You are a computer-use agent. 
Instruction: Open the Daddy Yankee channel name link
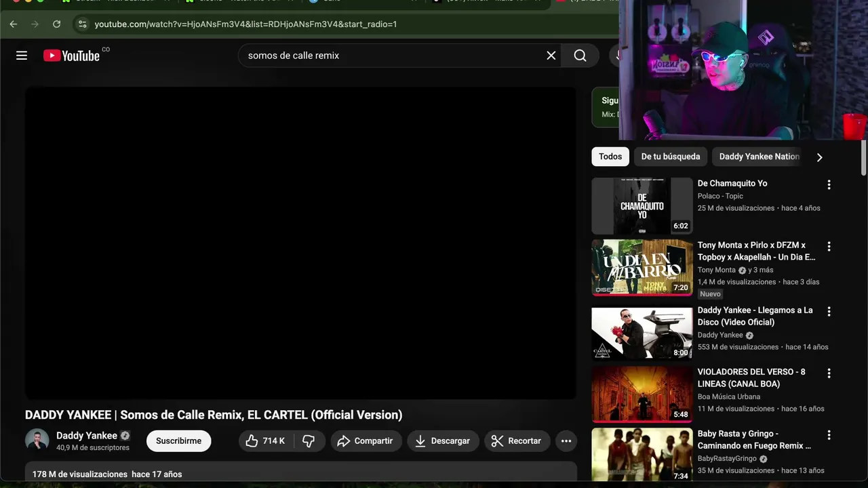87,436
